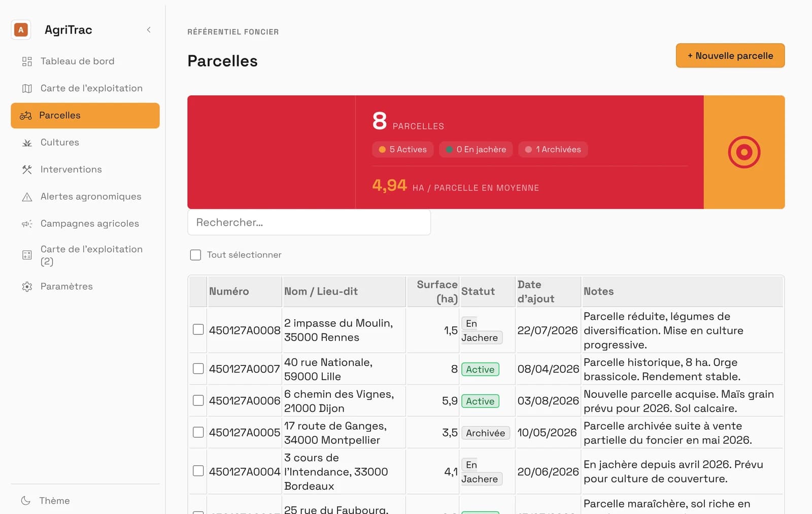Viewport: 812px width, 514px height.
Task: Click the tractor icon beside Parcelles
Action: [26, 116]
